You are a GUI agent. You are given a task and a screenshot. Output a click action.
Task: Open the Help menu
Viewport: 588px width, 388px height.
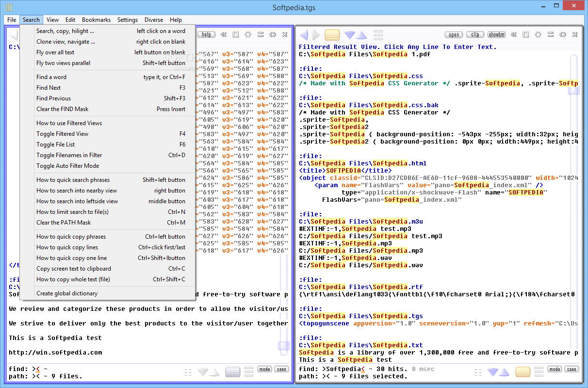(176, 20)
